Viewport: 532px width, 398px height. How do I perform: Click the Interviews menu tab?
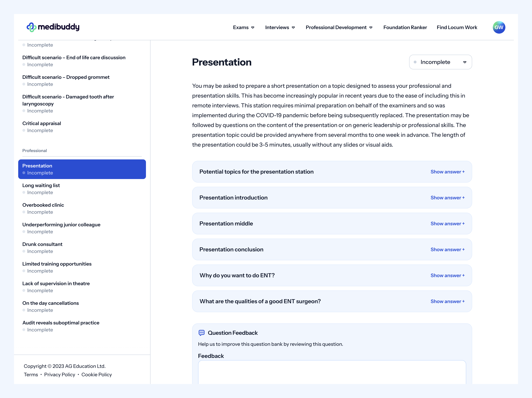click(x=280, y=27)
